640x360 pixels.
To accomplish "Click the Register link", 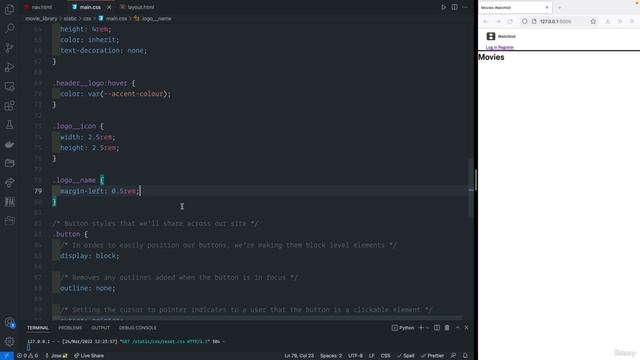I will (x=505, y=47).
